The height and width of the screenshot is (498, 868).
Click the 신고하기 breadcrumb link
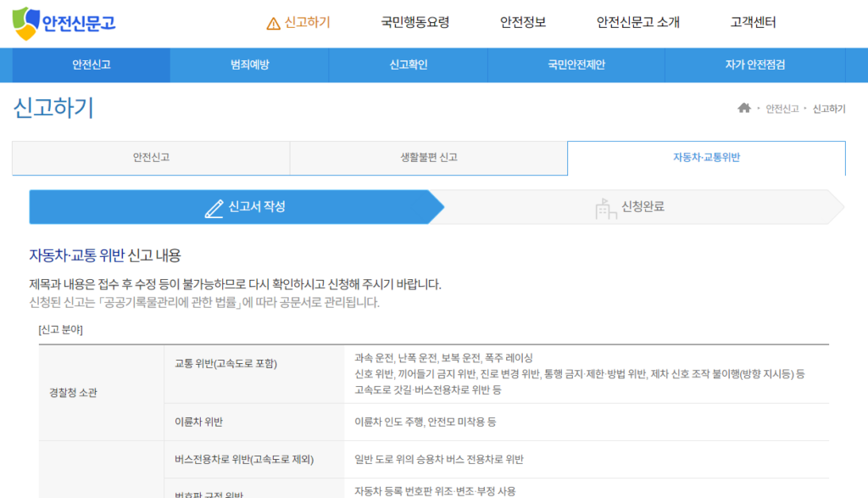pyautogui.click(x=829, y=109)
